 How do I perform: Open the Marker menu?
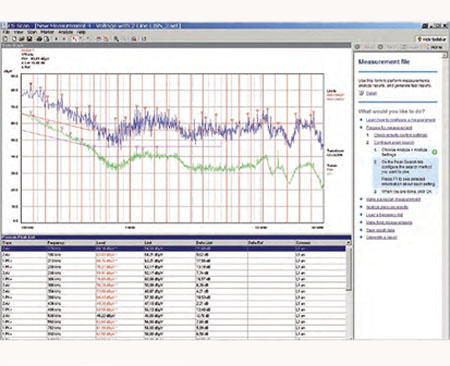(47, 32)
